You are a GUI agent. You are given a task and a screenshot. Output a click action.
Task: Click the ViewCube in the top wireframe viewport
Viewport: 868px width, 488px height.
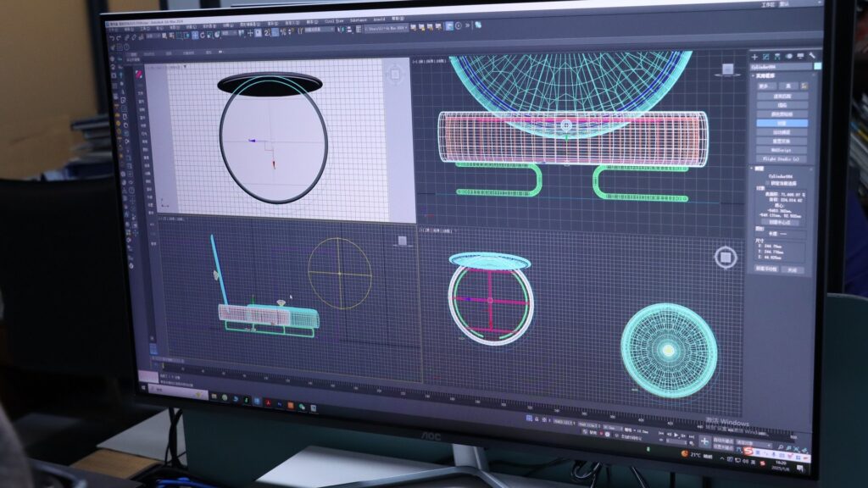coord(727,69)
